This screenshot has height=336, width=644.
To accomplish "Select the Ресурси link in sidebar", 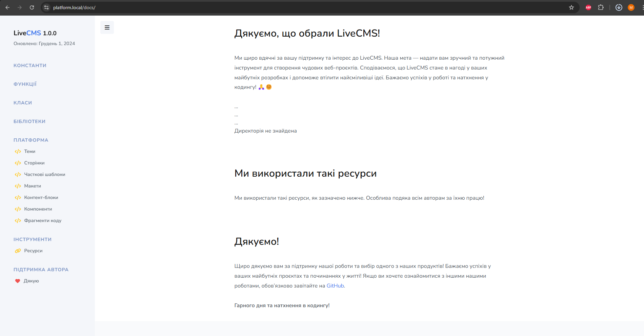I will [x=33, y=251].
